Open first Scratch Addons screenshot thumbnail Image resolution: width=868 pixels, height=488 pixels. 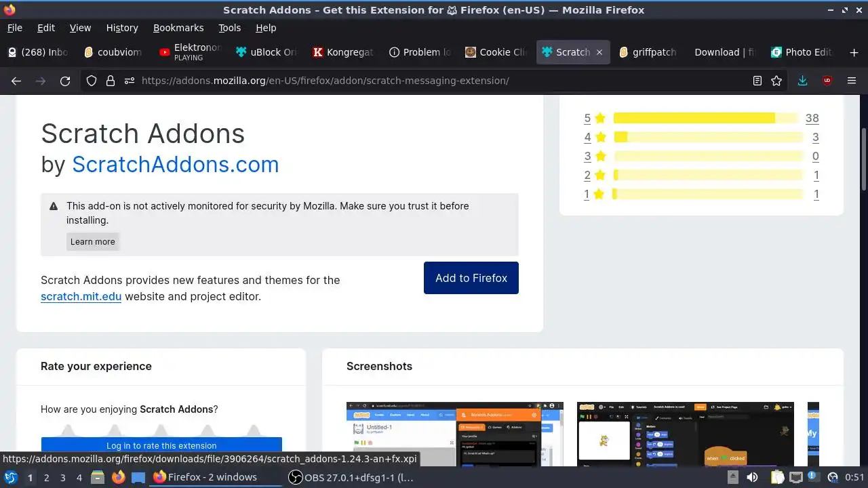click(455, 434)
